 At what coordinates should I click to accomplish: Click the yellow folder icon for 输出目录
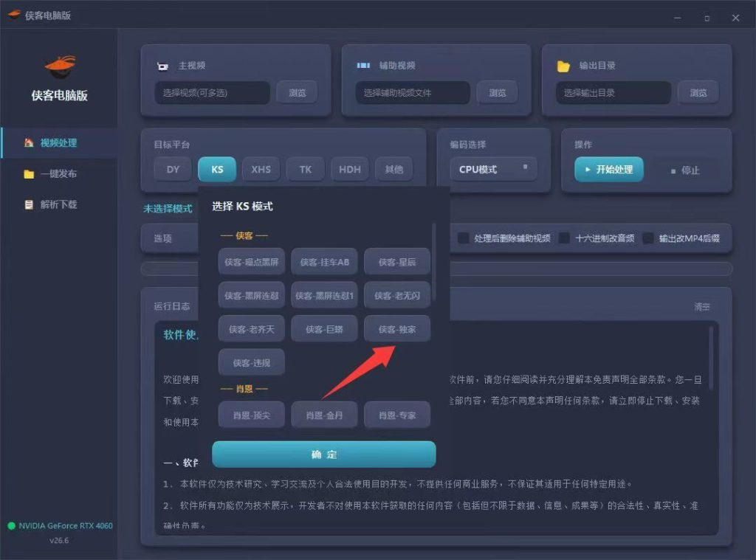click(x=563, y=66)
